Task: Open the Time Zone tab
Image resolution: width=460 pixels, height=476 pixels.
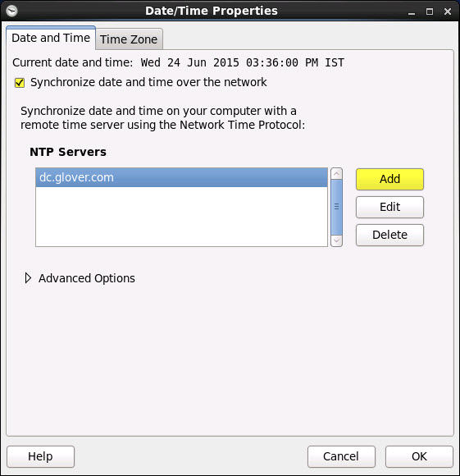Action: (x=129, y=39)
